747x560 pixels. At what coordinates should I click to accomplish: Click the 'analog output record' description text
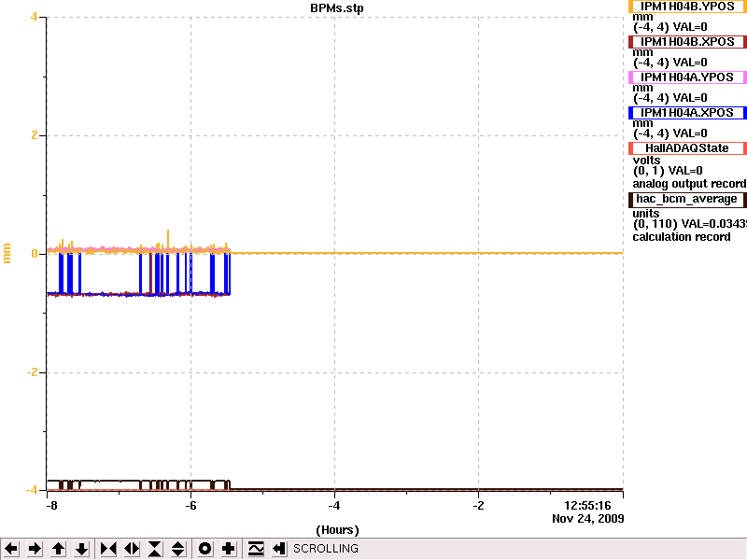(689, 184)
